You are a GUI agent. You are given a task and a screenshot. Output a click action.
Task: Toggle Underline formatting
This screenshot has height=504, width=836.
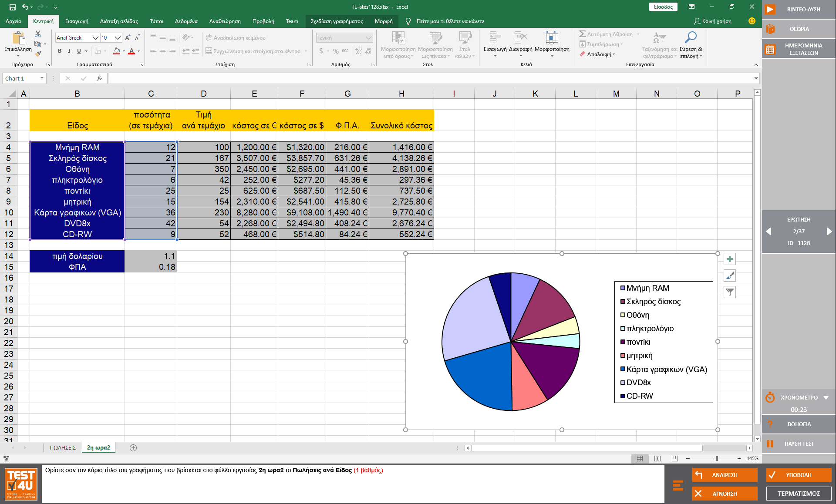click(x=79, y=51)
